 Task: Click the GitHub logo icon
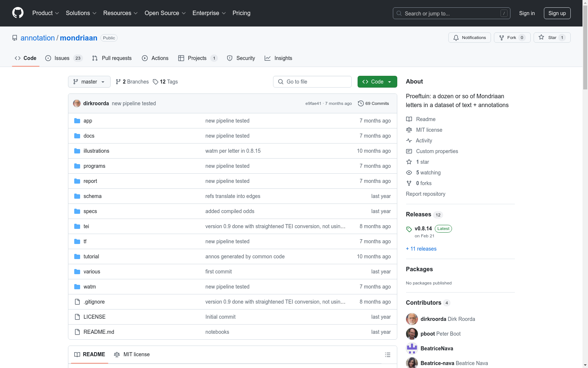(x=18, y=13)
